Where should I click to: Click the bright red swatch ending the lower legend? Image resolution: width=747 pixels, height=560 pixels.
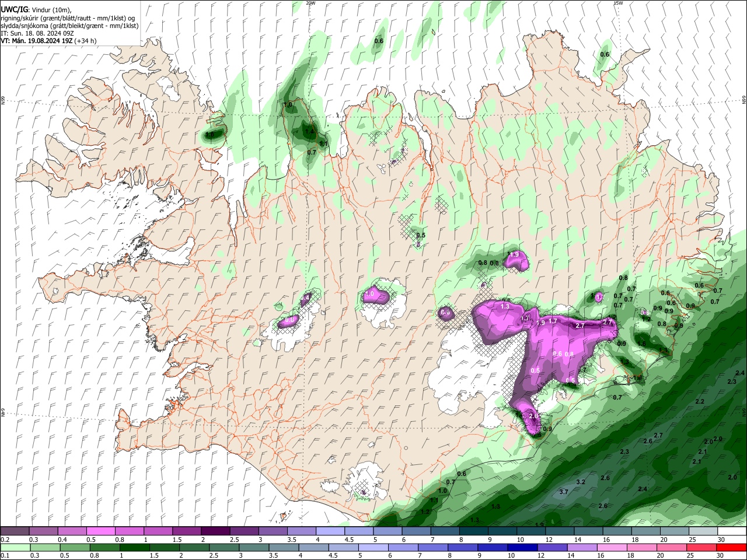pos(731,547)
